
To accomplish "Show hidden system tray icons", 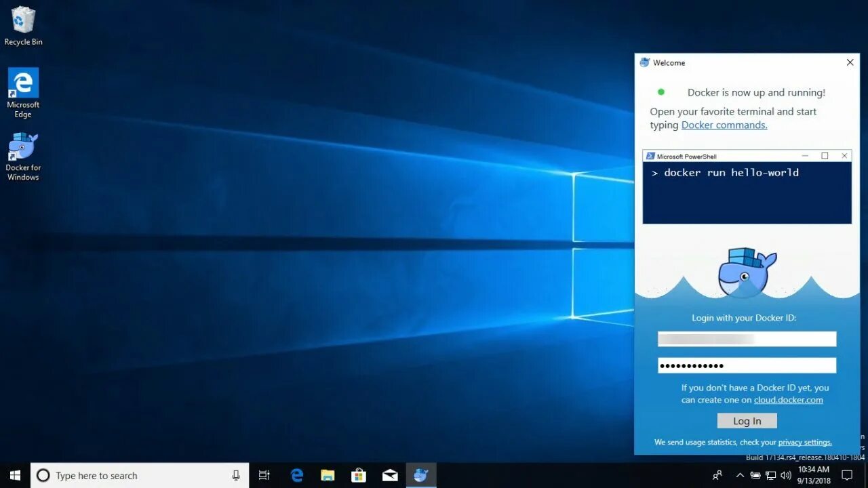I will click(740, 475).
